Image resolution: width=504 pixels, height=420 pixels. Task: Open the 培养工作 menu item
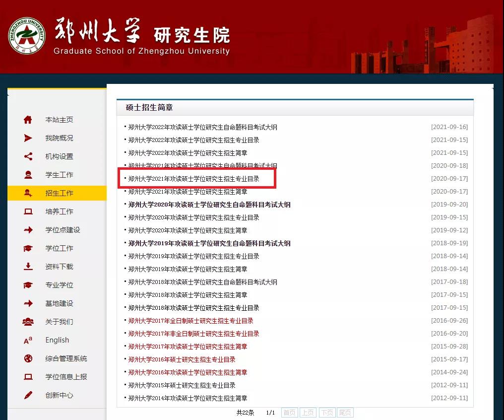(59, 211)
